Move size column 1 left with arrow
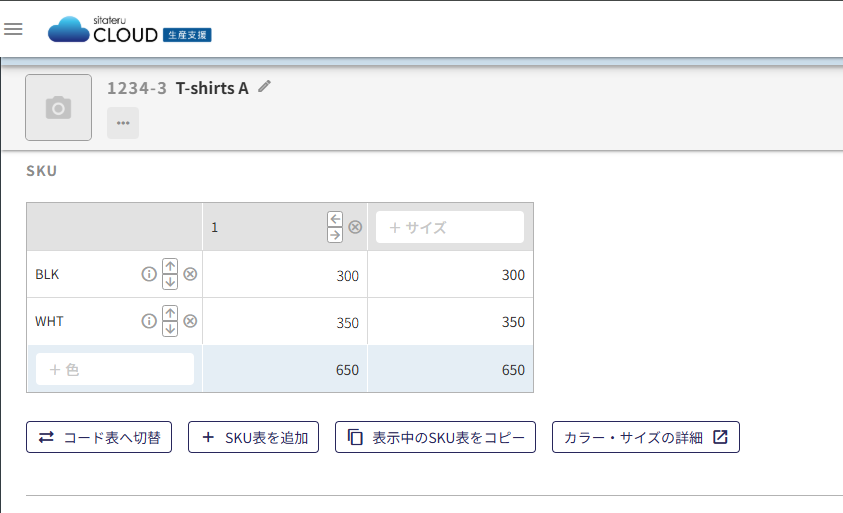The image size is (843, 513). [335, 220]
